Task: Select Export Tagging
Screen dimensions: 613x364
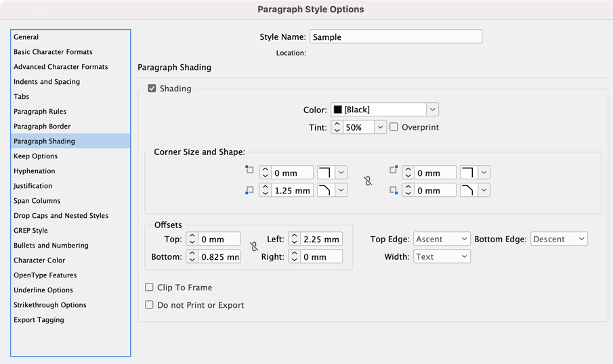Action: tap(70, 319)
